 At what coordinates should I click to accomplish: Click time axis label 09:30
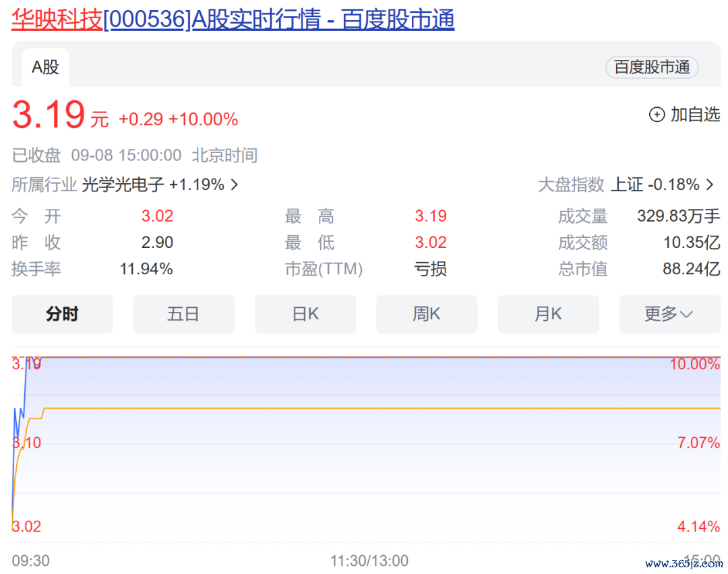30,561
